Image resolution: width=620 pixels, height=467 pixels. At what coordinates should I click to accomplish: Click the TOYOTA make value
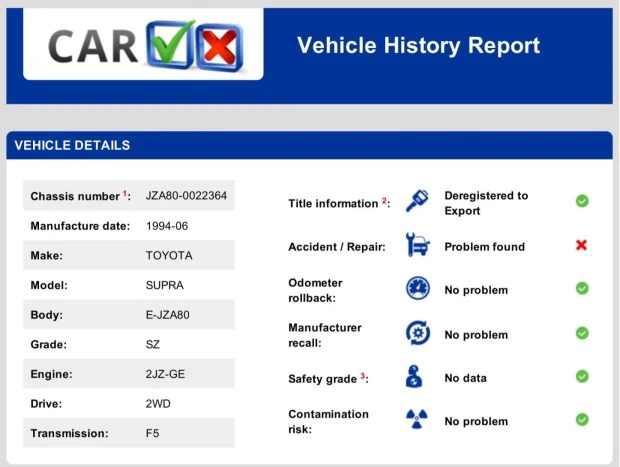point(169,255)
